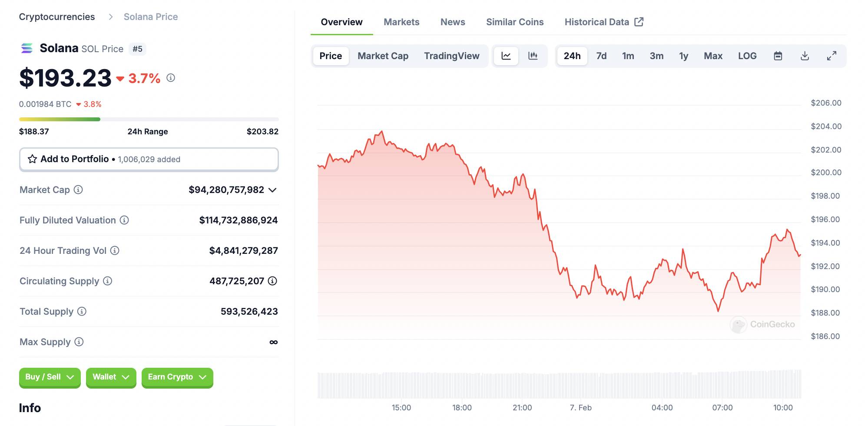Viewport: 868px width, 426px height.
Task: Click info icon next to 3.7% change
Action: point(171,78)
